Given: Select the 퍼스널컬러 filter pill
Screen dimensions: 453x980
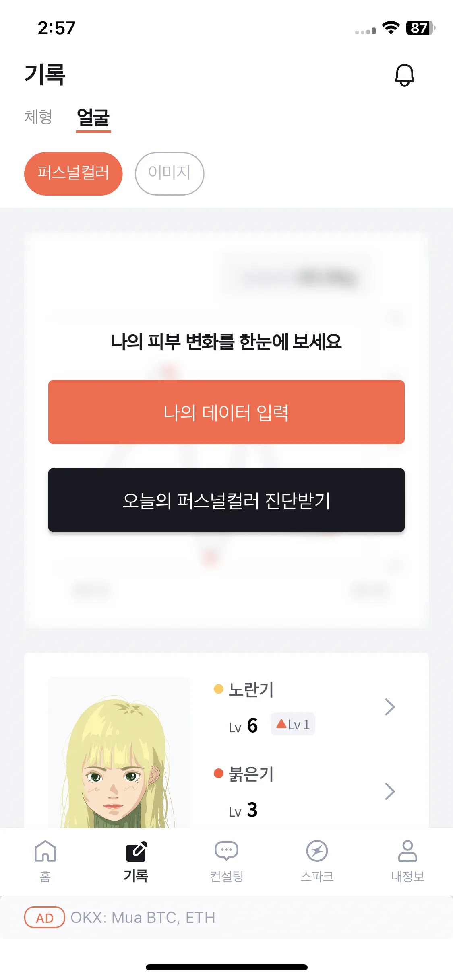Looking at the screenshot, I should [x=73, y=173].
